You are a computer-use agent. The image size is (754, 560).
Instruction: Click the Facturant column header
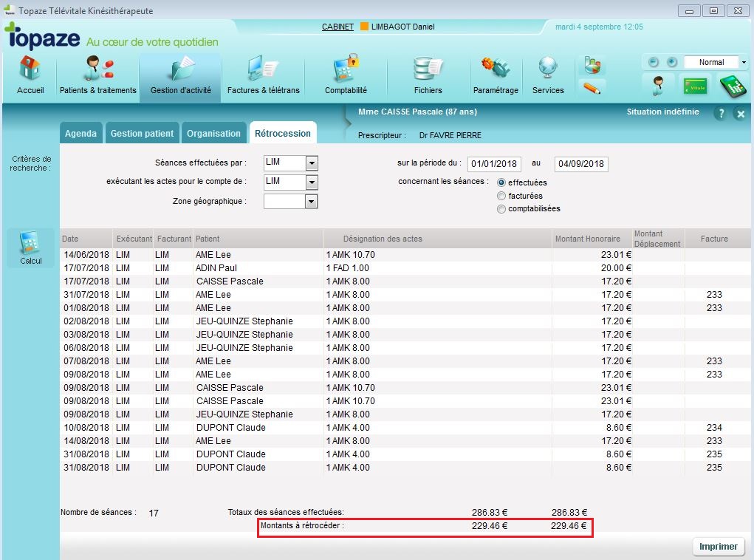174,239
